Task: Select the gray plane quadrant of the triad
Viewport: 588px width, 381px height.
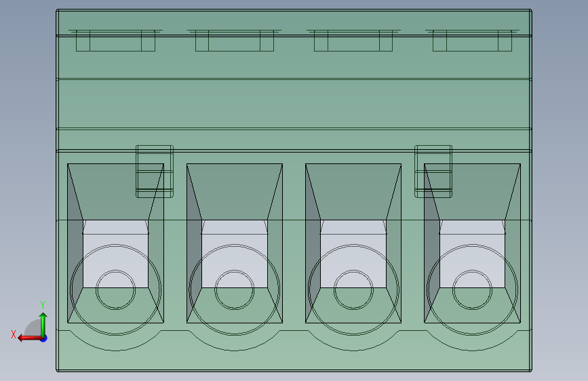Action: coord(34,329)
